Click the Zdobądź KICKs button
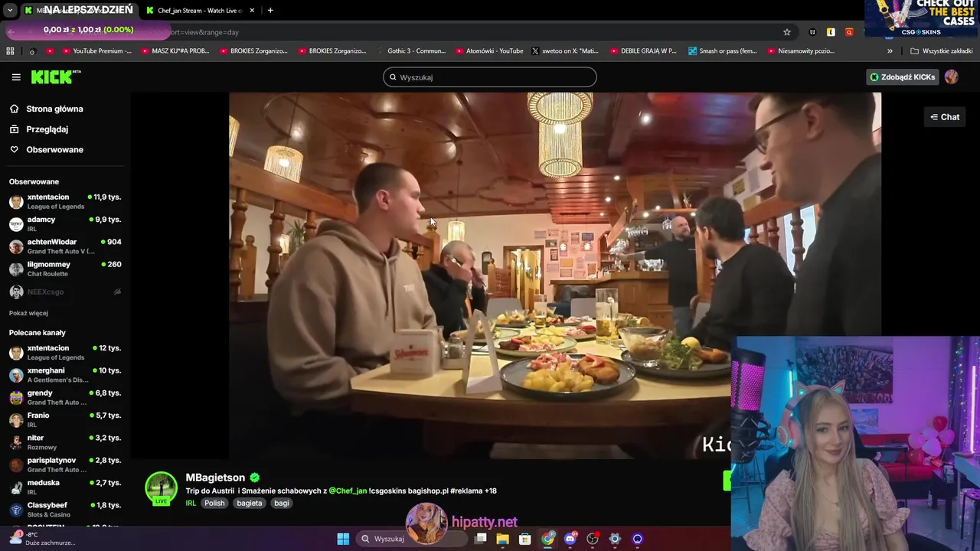Image resolution: width=980 pixels, height=551 pixels. (902, 77)
